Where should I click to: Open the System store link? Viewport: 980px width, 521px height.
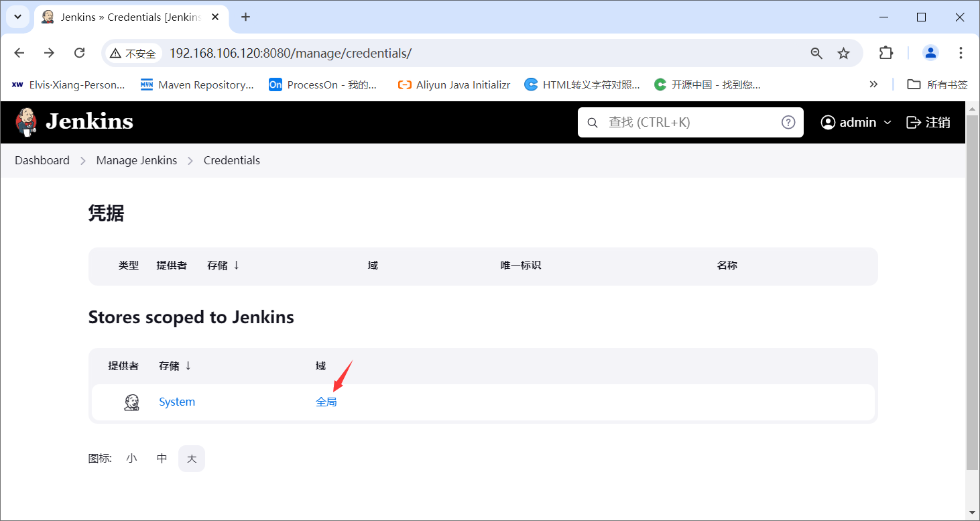pos(177,402)
